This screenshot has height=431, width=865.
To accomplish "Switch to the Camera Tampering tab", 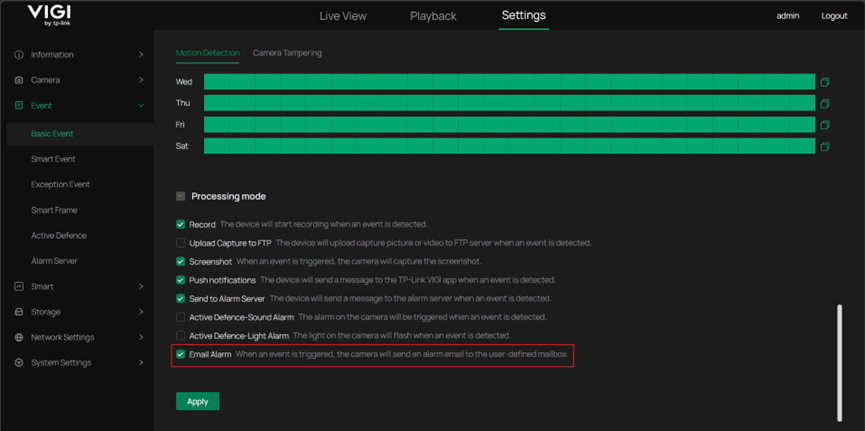I will 287,53.
